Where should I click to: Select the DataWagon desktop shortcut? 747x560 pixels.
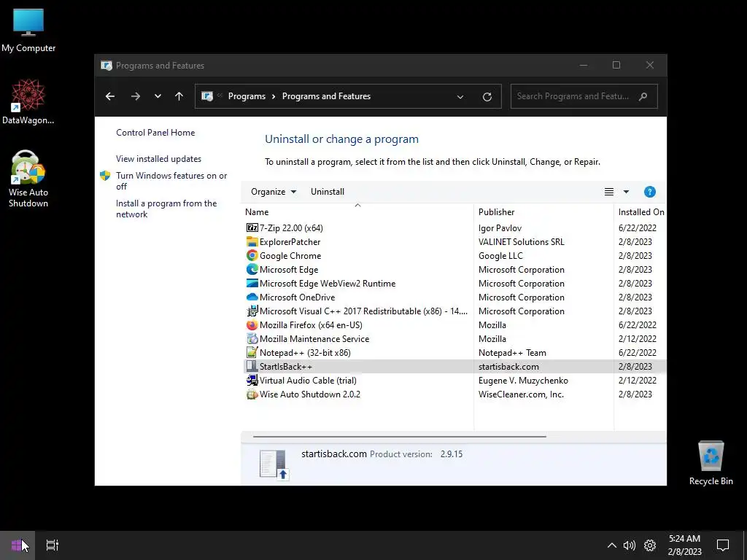click(x=28, y=102)
